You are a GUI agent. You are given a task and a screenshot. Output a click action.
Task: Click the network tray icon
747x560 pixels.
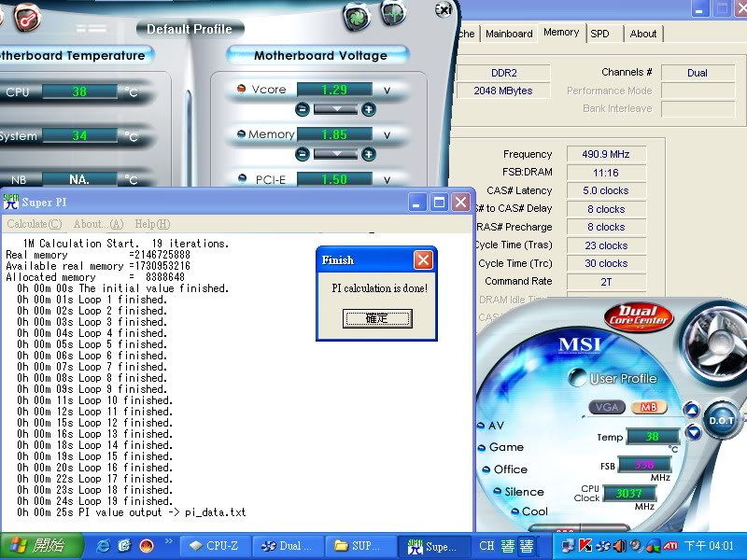click(x=568, y=546)
